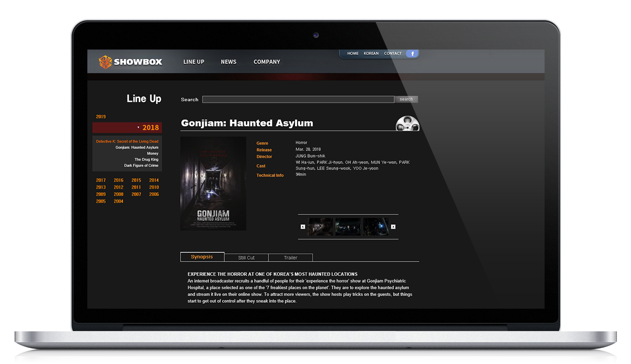Image resolution: width=631 pixels, height=364 pixels.
Task: Click the director name JUNG Bum-shik
Action: coord(310,156)
